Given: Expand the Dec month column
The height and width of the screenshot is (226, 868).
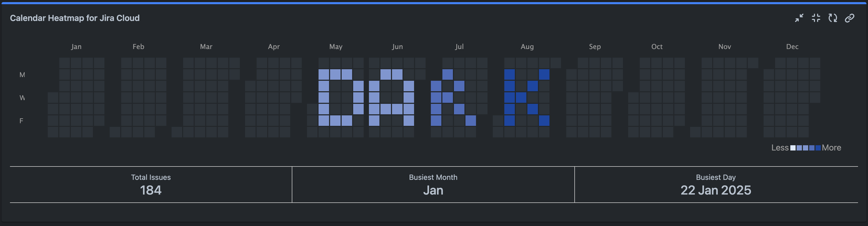Looking at the screenshot, I should coord(792,47).
